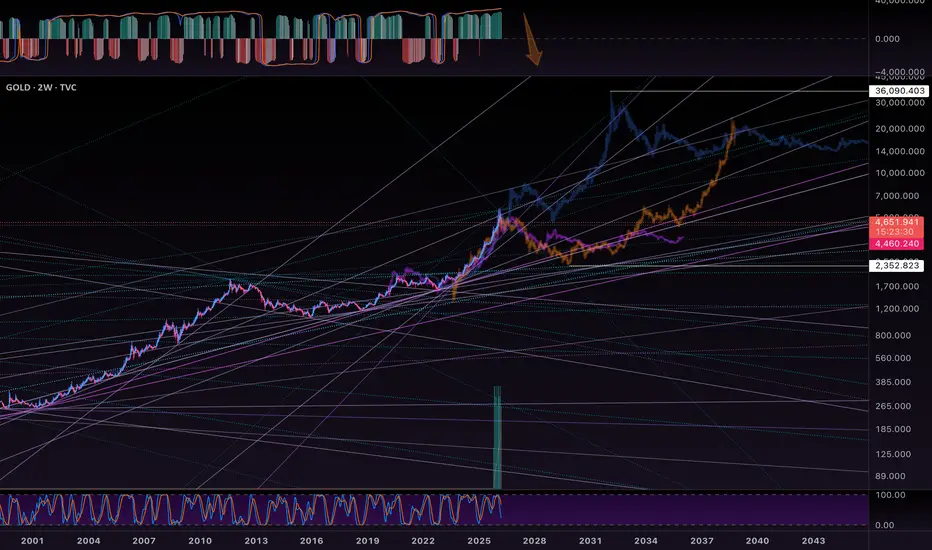Click the 2028 label on time axis
932x550 pixels.
click(534, 541)
